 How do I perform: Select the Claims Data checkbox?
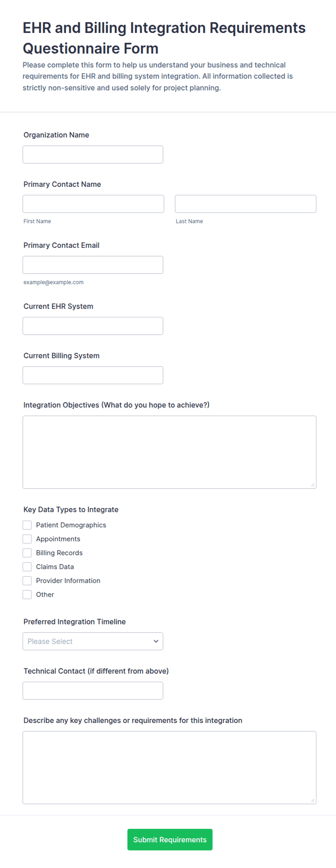(27, 567)
